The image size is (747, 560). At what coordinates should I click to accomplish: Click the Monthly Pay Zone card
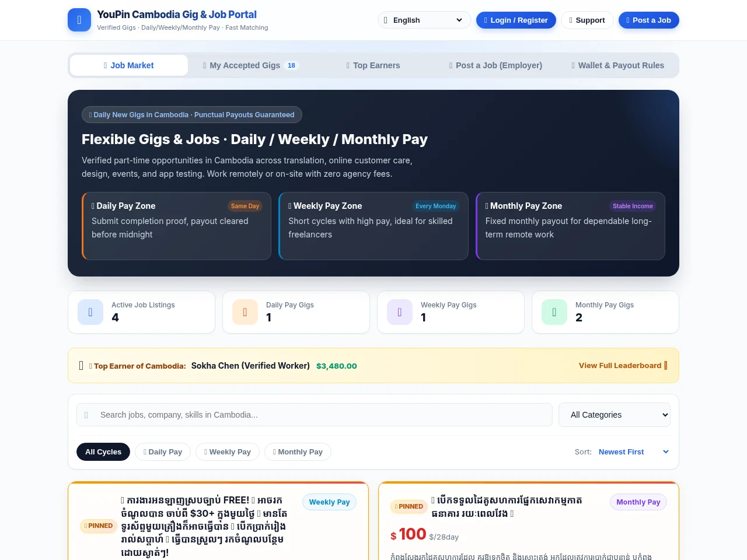[x=570, y=226]
